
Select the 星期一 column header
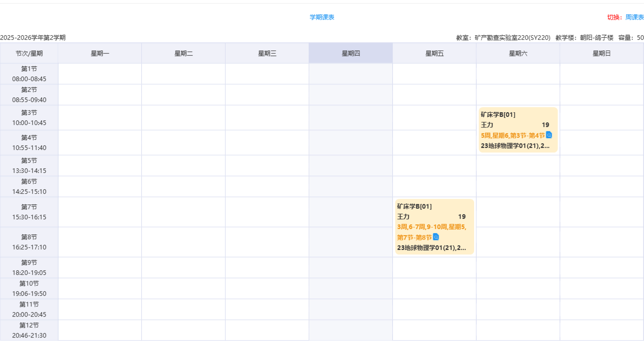(x=100, y=53)
